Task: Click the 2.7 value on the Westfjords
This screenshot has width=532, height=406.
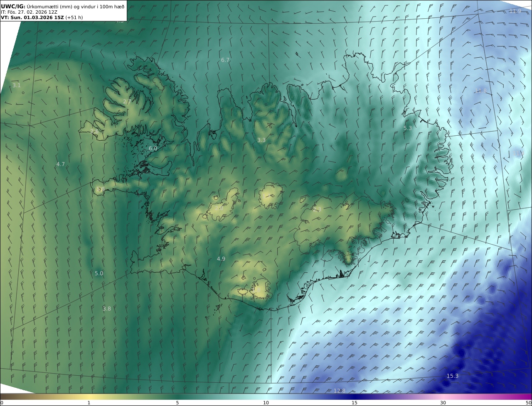Action: point(127,102)
